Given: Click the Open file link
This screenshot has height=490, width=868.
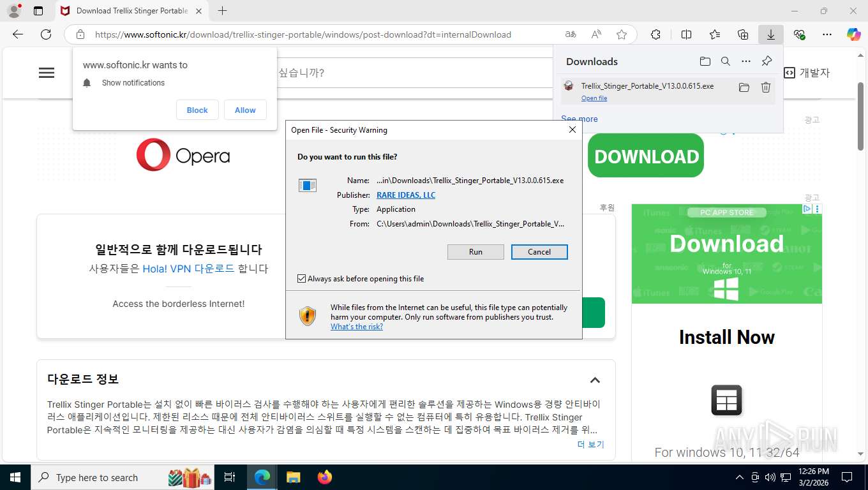Looking at the screenshot, I should [x=594, y=98].
